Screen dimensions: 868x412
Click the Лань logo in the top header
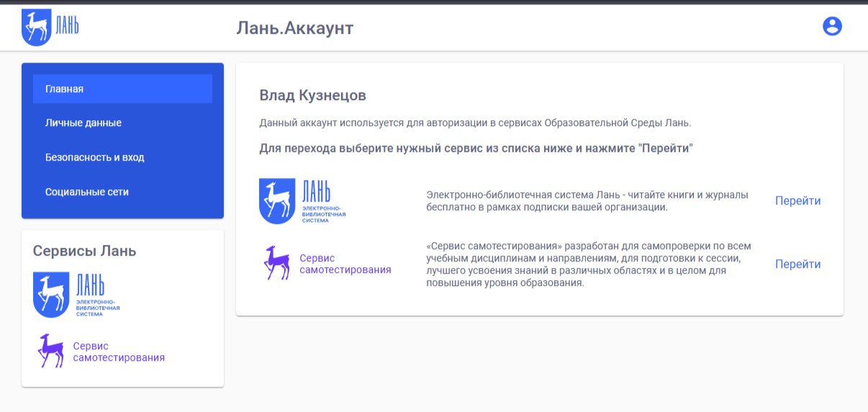coord(50,27)
